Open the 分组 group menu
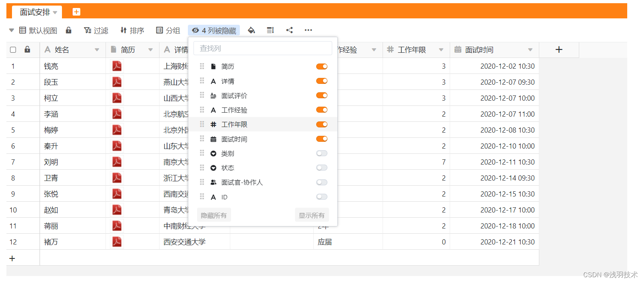Viewport: 644px width, 282px height. coord(168,30)
